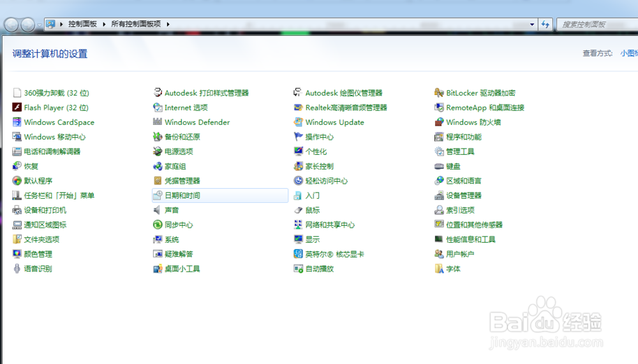This screenshot has width=638, height=364.
Task: Open the 用户帐户 icon
Action: pos(439,254)
